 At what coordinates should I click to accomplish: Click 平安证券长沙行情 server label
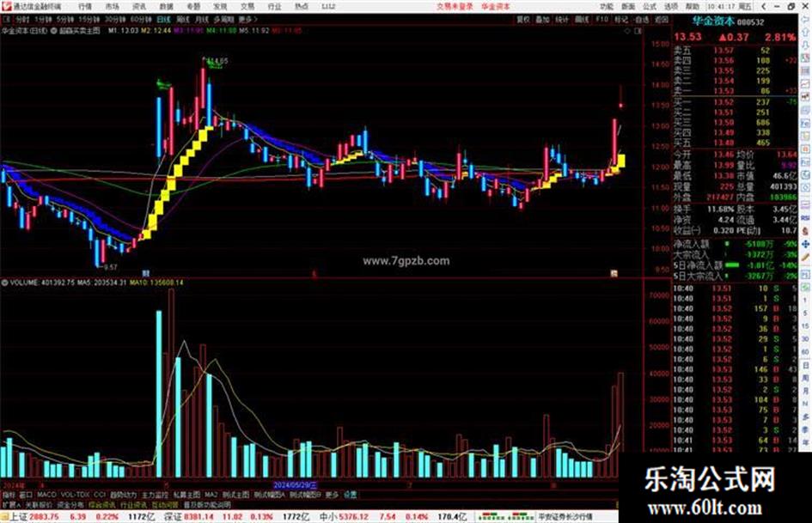pos(565,517)
